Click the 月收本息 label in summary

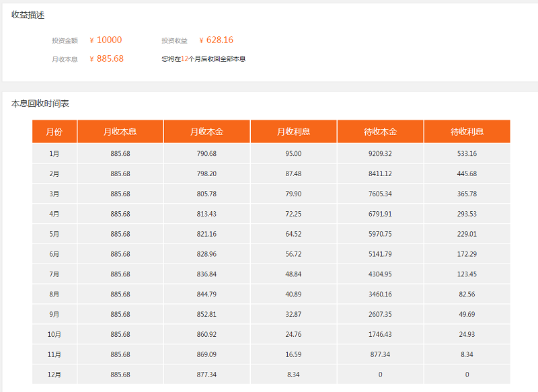[x=65, y=59]
